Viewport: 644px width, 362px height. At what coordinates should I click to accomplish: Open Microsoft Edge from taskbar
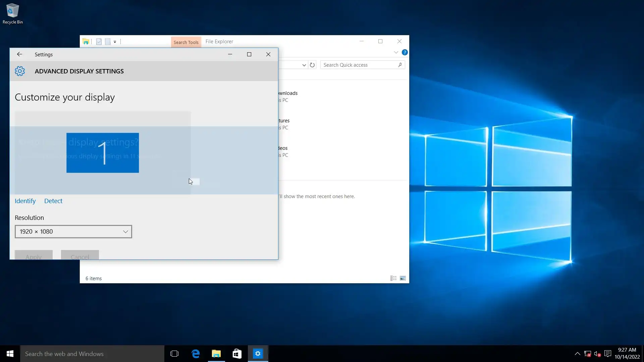196,354
